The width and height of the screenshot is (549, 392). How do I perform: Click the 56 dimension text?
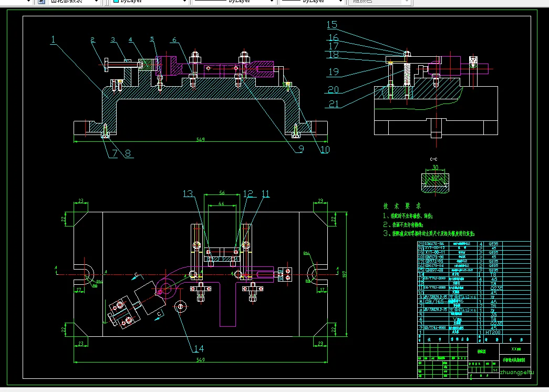222,193
